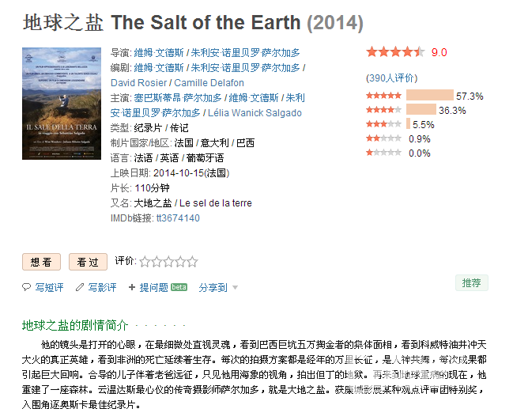Open the IMDb link tt3674140
Image resolution: width=513 pixels, height=420 pixels.
178,218
